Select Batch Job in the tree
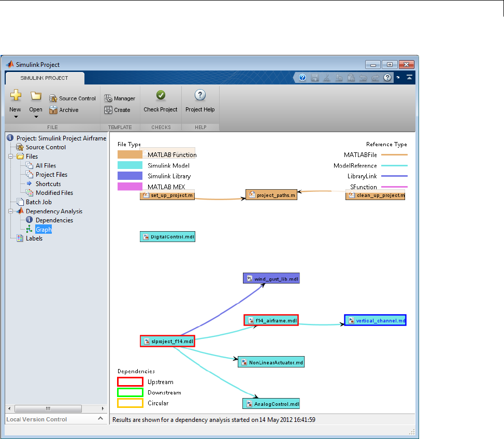 [x=38, y=202]
